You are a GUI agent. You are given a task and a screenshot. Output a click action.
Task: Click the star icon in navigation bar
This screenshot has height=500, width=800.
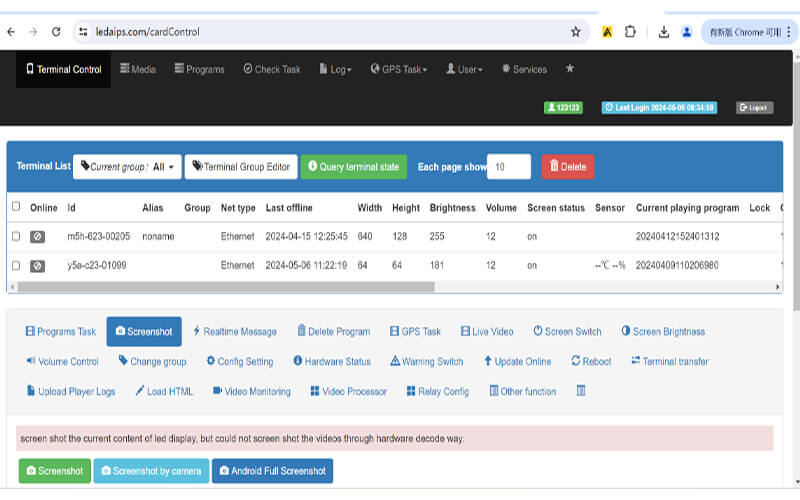570,69
